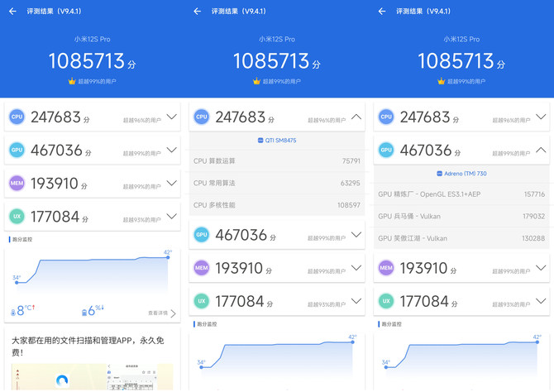The image size is (554, 392).
Task: Click the green UX badge in the leftmost screen
Action: [x=17, y=217]
